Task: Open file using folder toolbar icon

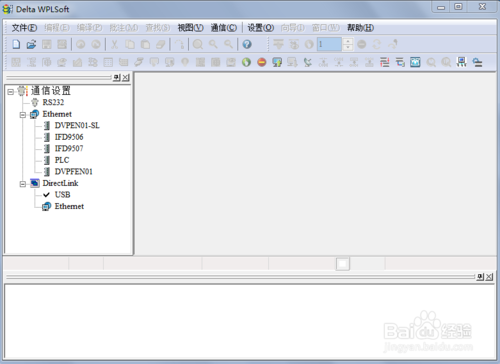Action: pyautogui.click(x=31, y=44)
